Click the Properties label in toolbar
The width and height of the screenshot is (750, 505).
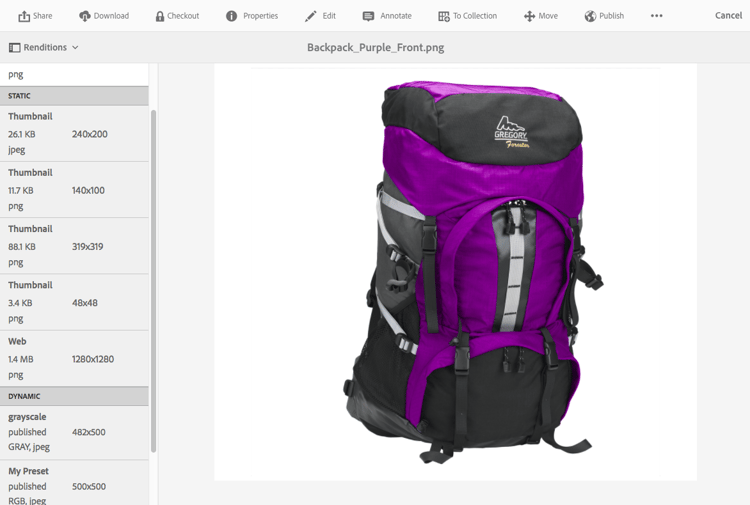pyautogui.click(x=260, y=16)
